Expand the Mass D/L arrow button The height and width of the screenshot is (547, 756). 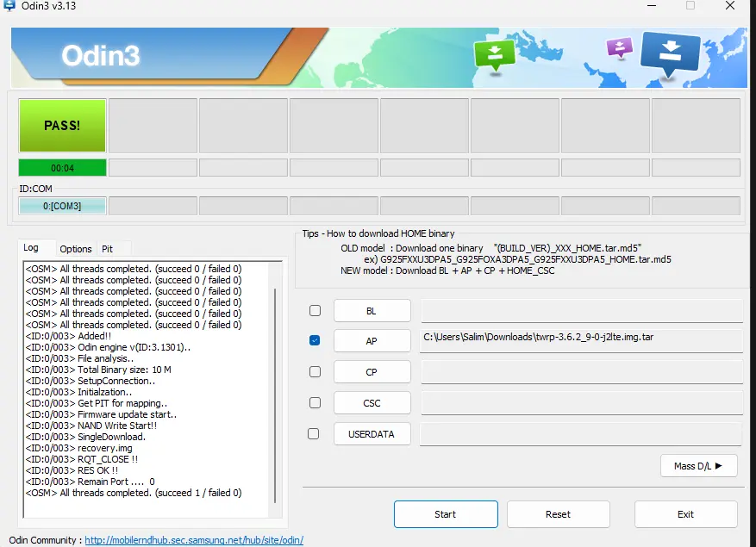tap(698, 465)
